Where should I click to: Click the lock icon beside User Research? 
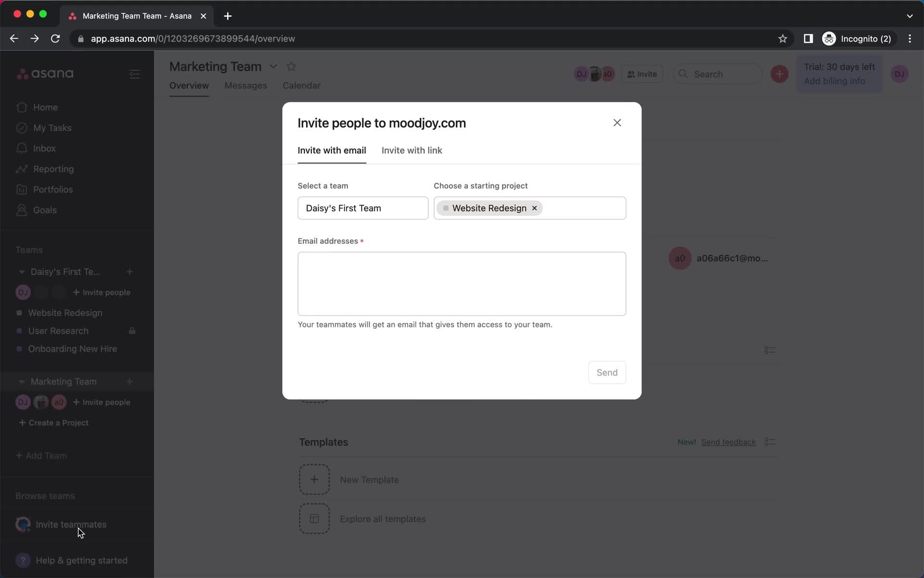coord(132,331)
